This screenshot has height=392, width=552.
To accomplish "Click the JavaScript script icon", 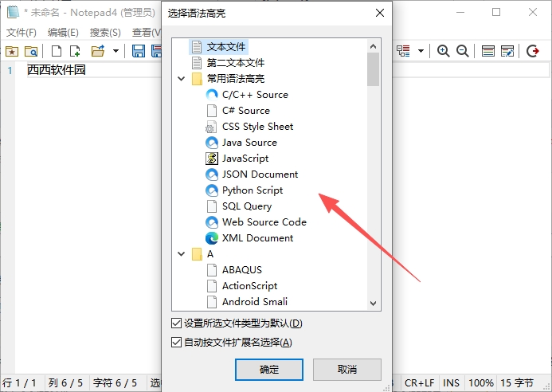I will click(212, 159).
